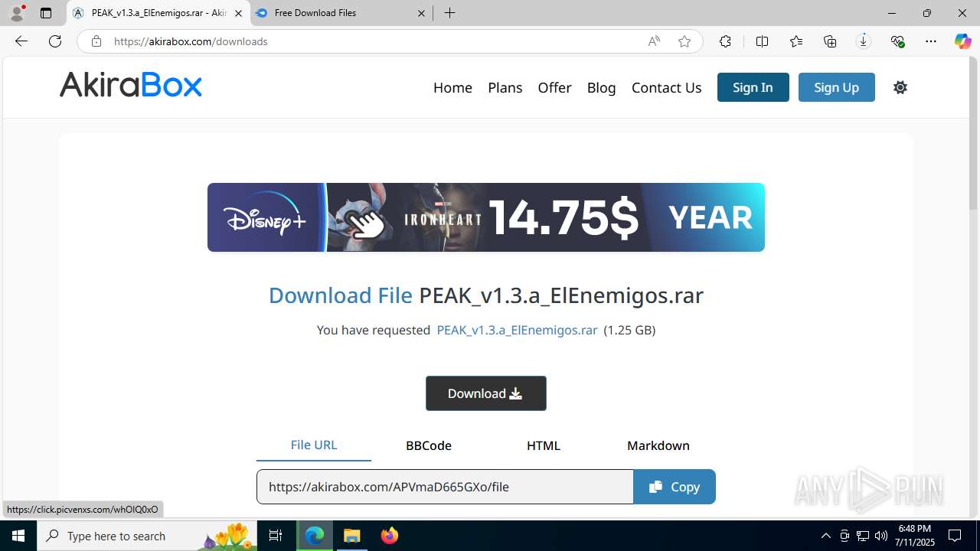
Task: Click the Sign Up button
Action: (x=836, y=87)
